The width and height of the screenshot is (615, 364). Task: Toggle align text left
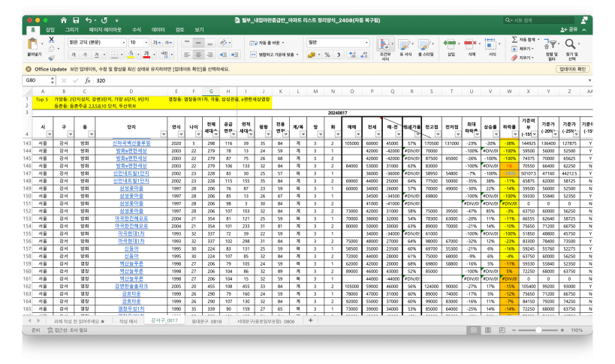click(x=187, y=55)
